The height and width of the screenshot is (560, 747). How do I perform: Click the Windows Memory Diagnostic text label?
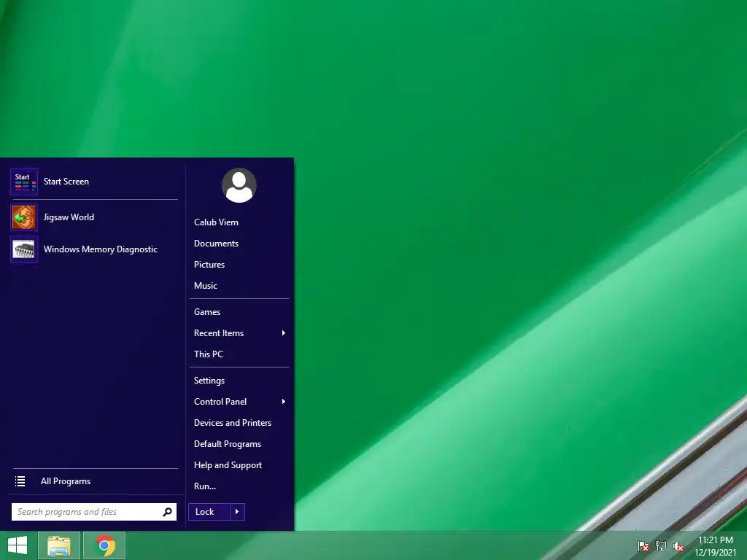(x=101, y=249)
